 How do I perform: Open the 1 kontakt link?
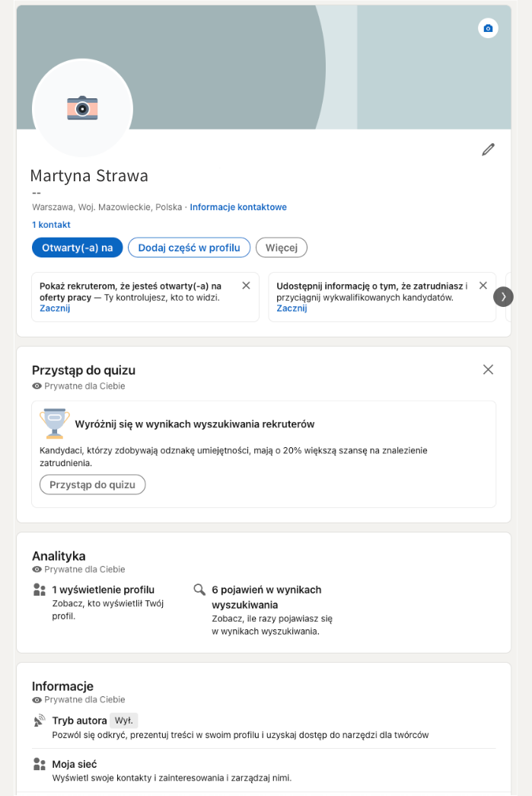point(51,225)
